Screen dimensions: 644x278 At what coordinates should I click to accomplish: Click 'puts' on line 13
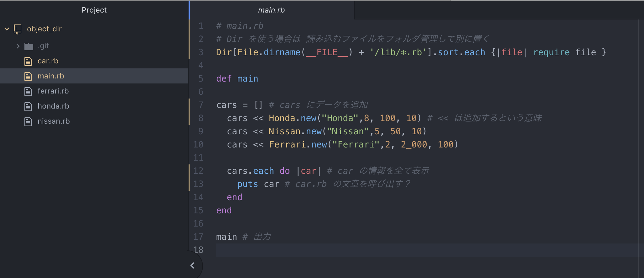point(247,184)
